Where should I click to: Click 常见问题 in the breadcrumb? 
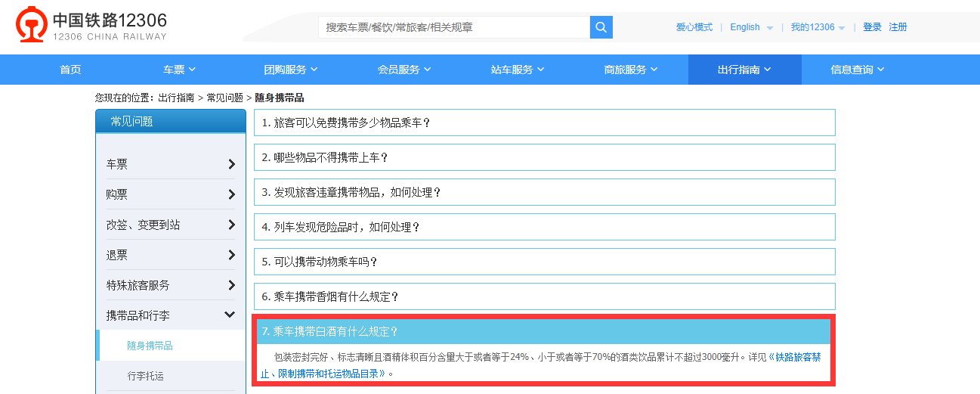click(224, 98)
